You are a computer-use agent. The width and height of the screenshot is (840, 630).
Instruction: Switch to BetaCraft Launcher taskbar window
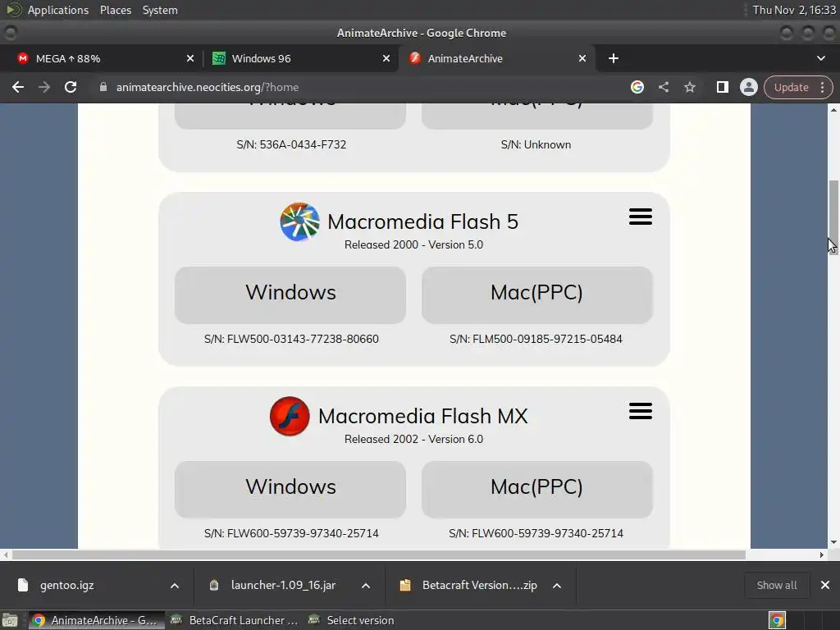tap(234, 620)
